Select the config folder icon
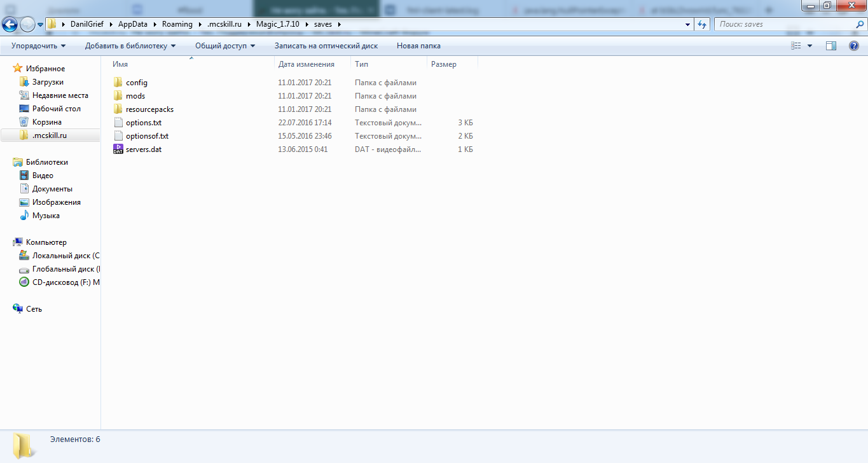The image size is (868, 463). point(118,83)
